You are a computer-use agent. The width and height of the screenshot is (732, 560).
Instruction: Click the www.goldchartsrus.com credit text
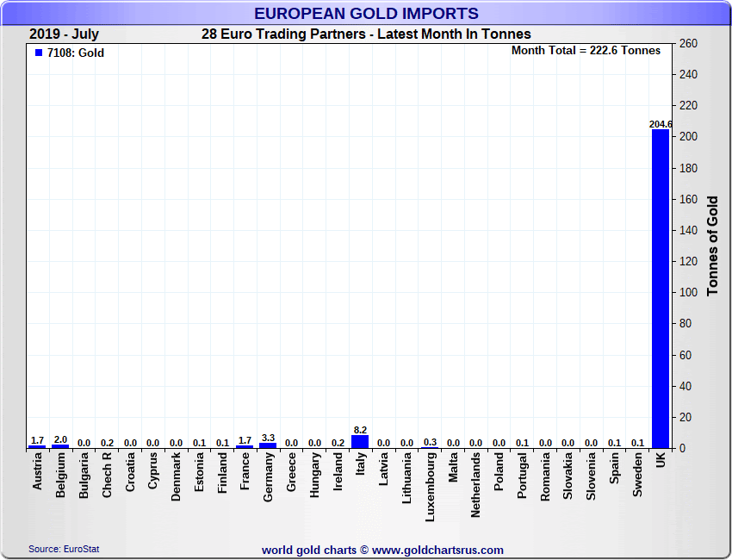click(x=437, y=551)
